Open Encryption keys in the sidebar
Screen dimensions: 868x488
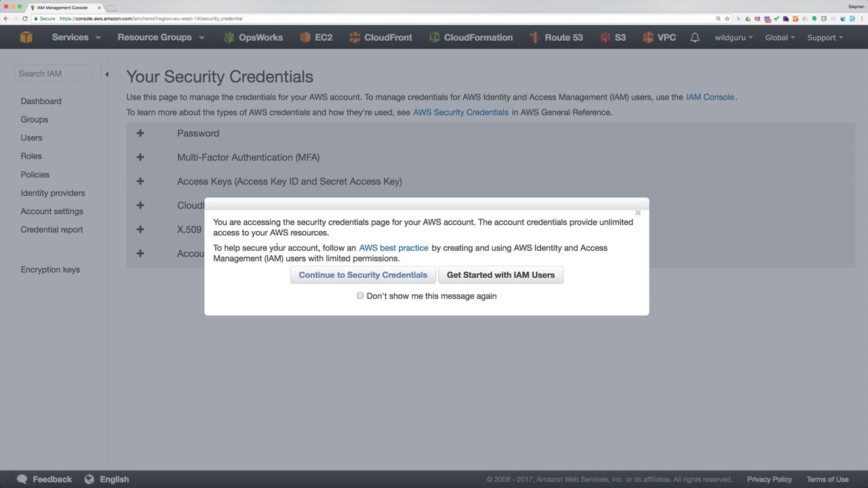(50, 270)
